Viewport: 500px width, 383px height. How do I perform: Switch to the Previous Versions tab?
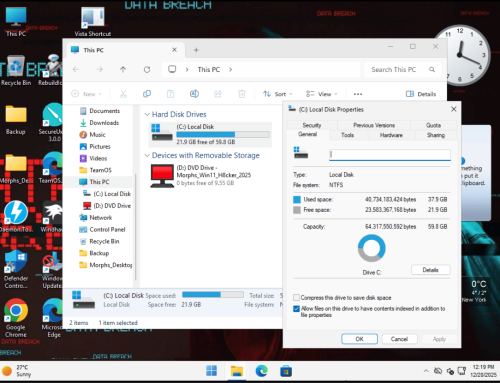click(374, 125)
